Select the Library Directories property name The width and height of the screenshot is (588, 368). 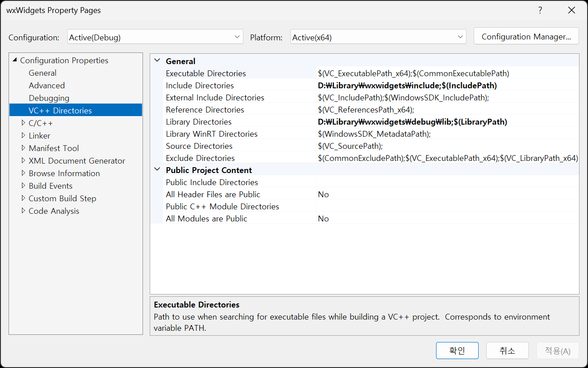pos(199,121)
